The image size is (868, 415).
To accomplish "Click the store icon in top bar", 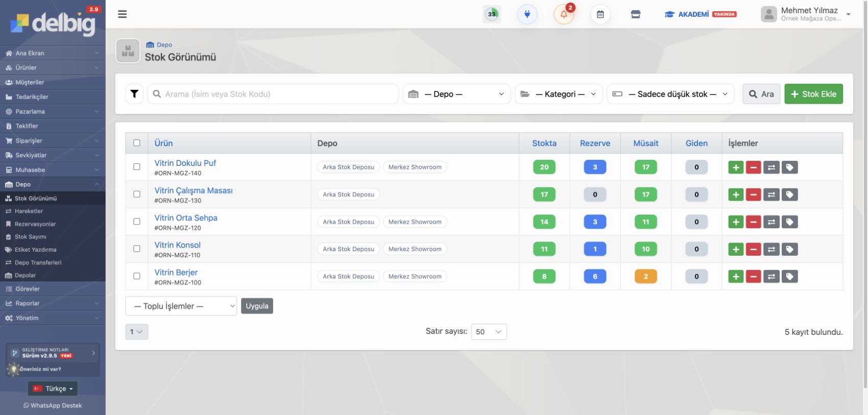I will click(636, 14).
